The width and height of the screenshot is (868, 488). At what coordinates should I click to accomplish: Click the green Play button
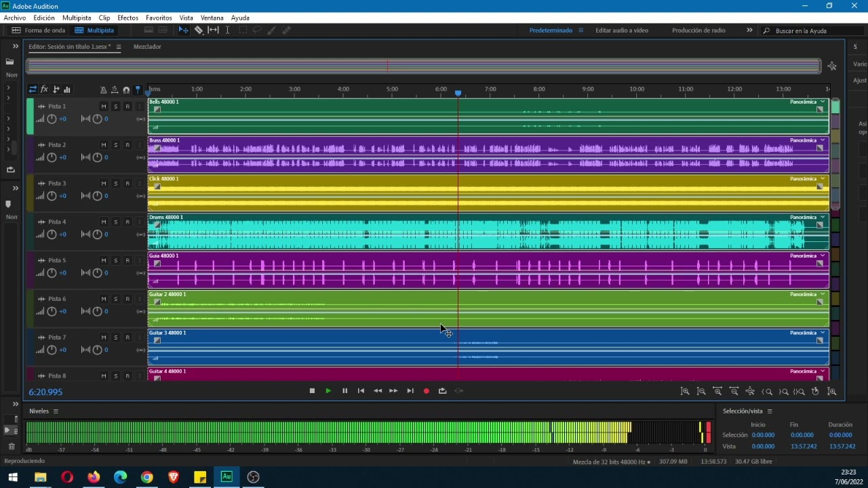pos(328,391)
